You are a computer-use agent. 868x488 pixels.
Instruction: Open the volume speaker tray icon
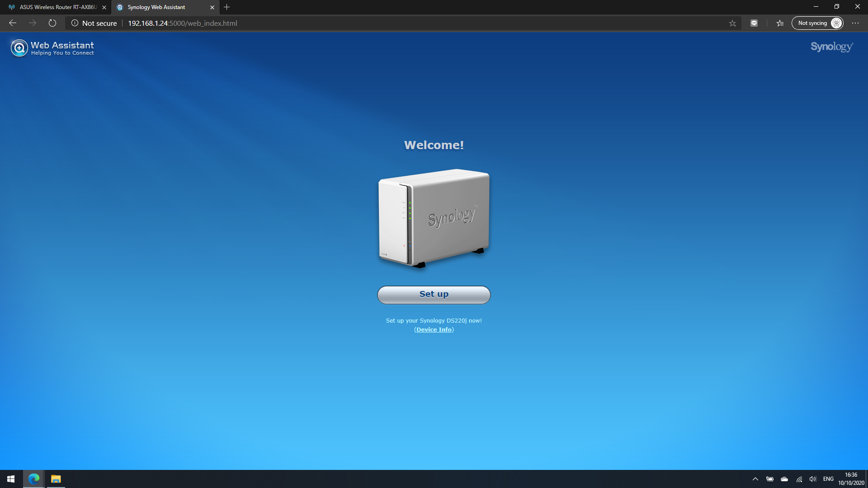coord(813,479)
